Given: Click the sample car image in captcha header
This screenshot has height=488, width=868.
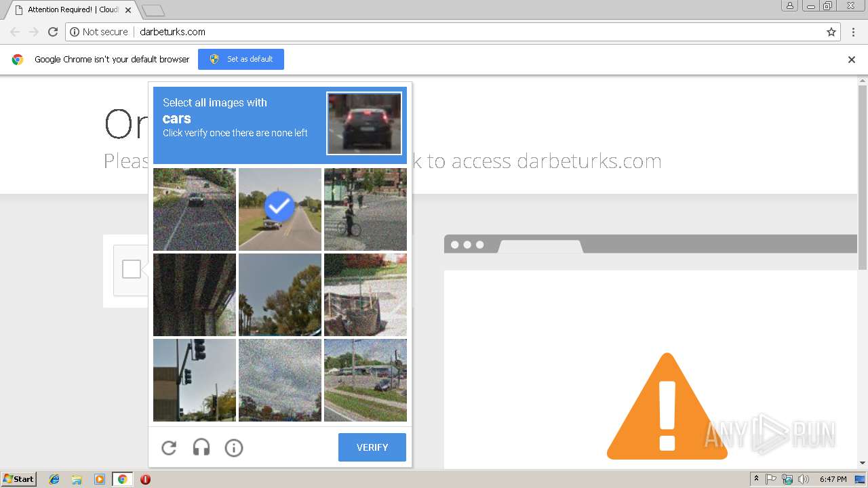Looking at the screenshot, I should pos(364,123).
